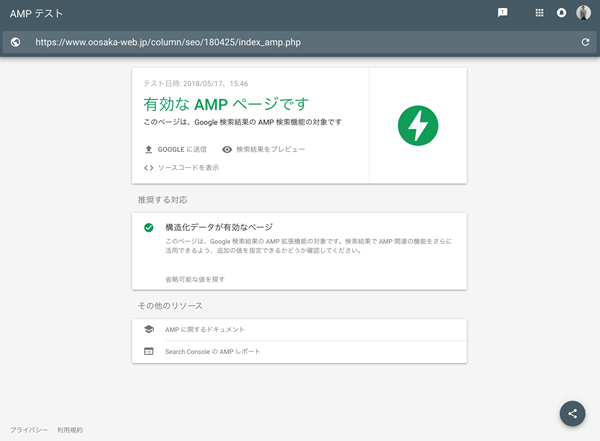600x441 pixels.
Task: Click the Search Console report window icon
Action: click(149, 351)
